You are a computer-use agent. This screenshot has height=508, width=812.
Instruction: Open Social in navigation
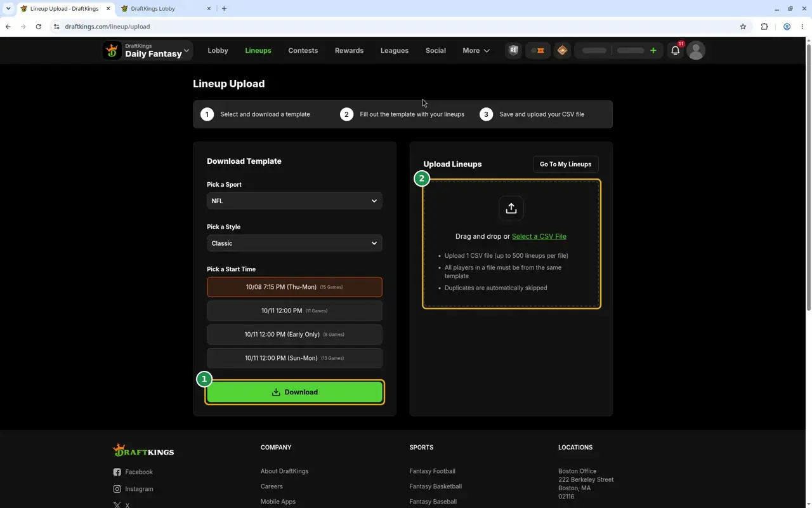point(435,51)
